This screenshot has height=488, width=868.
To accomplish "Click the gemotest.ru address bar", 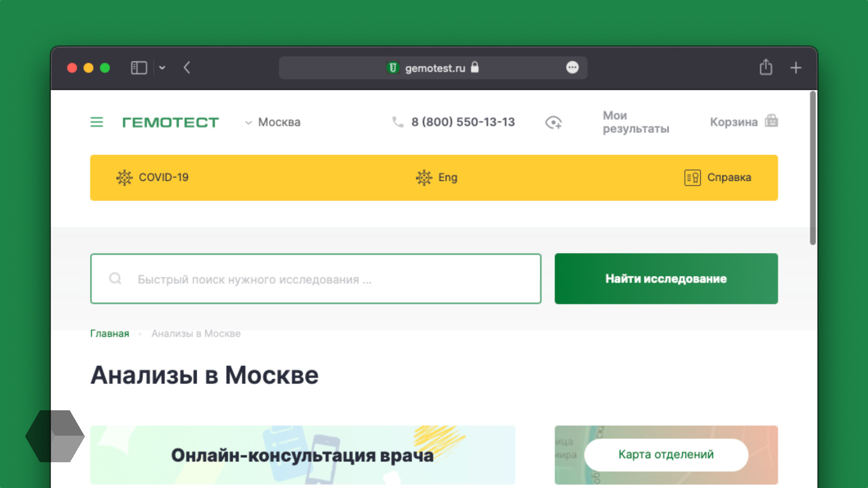I will point(433,68).
